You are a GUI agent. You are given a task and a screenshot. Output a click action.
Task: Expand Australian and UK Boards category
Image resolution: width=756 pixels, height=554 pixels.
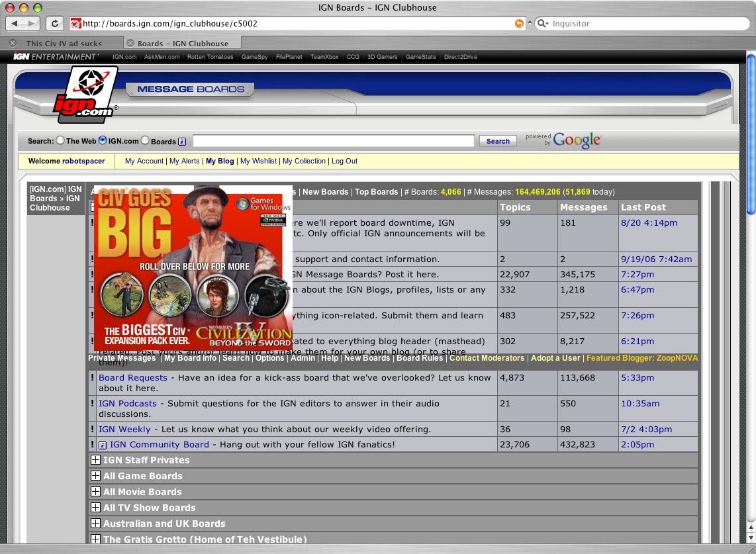point(95,523)
